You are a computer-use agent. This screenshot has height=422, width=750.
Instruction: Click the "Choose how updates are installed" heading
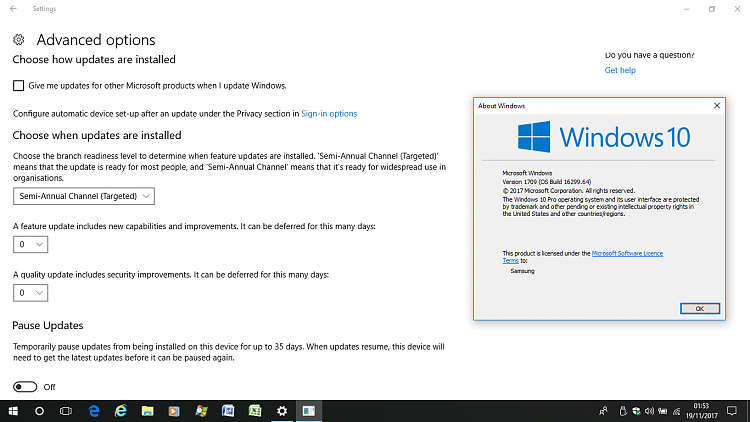point(94,59)
